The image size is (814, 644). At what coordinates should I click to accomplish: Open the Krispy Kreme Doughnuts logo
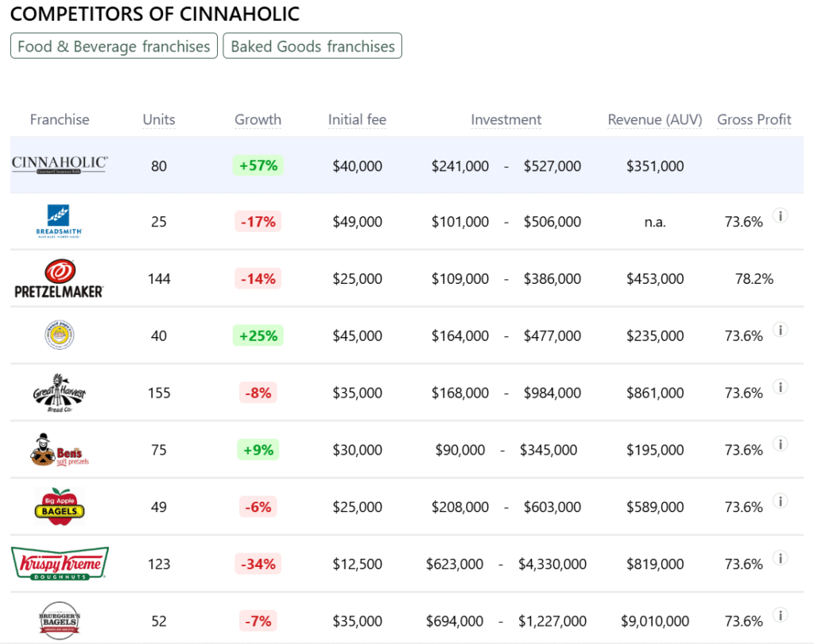60,564
